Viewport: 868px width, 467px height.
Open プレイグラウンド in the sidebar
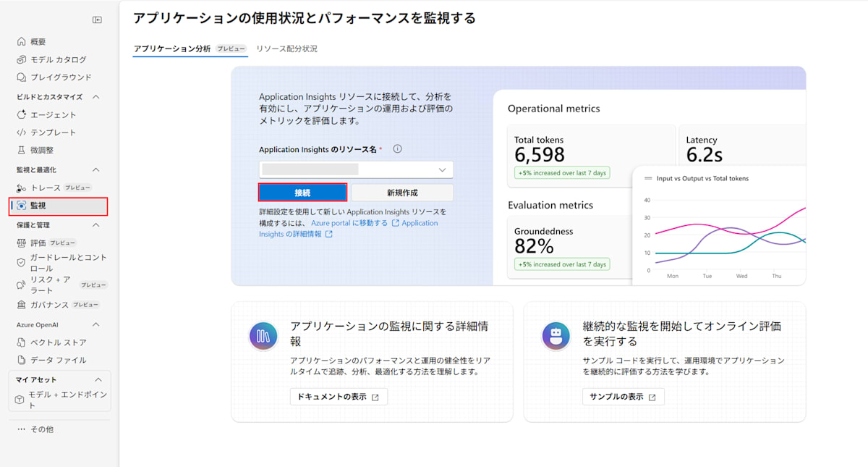(x=59, y=77)
